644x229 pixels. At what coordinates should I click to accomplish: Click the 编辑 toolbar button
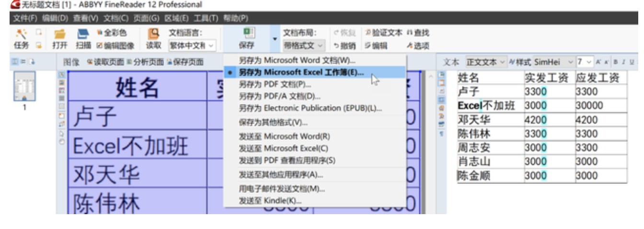click(x=376, y=46)
